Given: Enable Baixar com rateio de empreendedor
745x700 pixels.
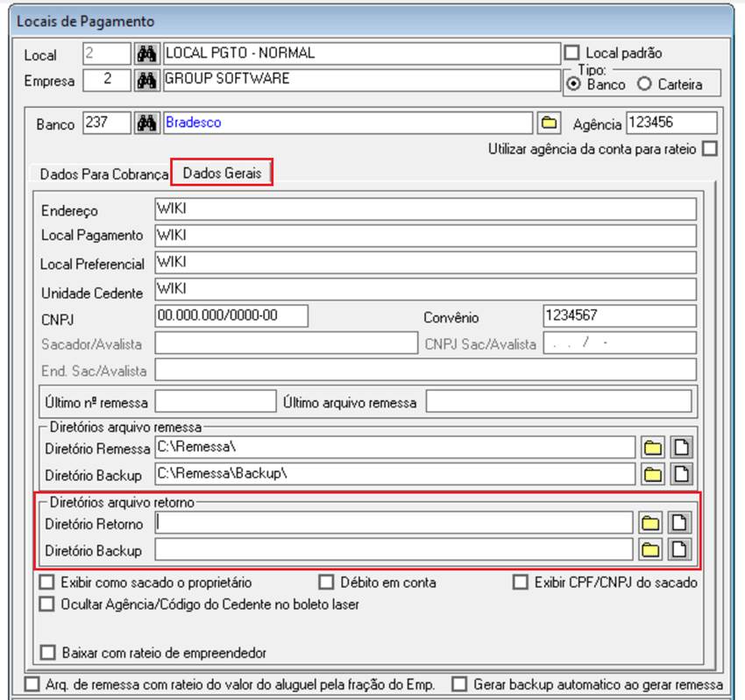Looking at the screenshot, I should pyautogui.click(x=47, y=652).
